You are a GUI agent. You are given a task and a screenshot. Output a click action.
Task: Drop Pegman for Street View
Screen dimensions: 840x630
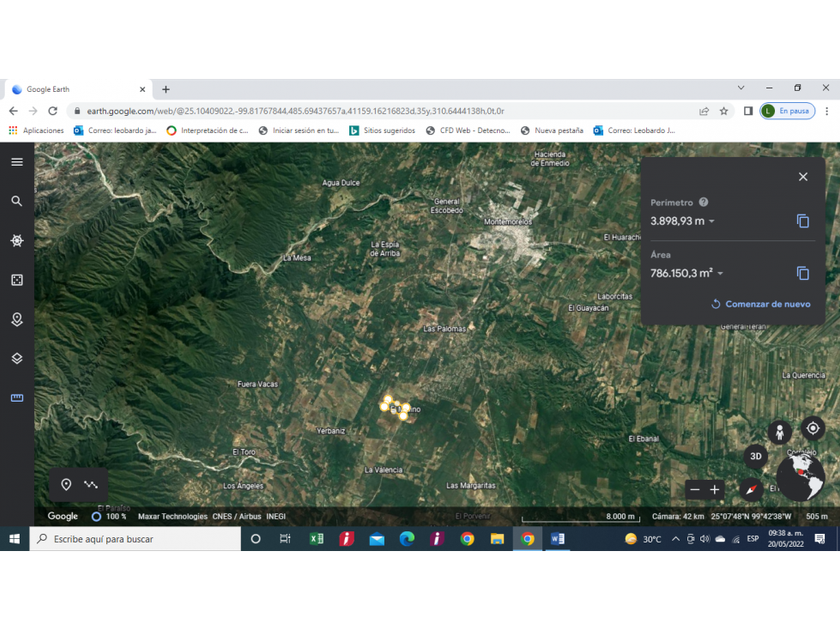779,432
